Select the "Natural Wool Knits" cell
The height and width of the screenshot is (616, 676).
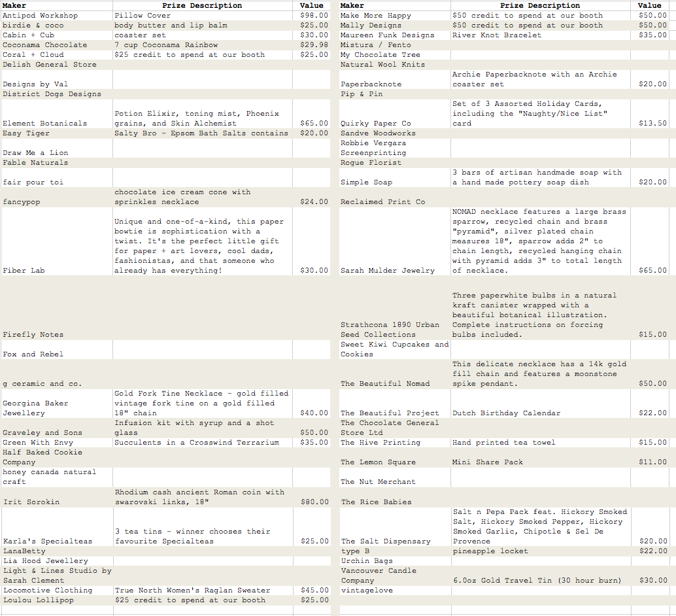(x=395, y=65)
